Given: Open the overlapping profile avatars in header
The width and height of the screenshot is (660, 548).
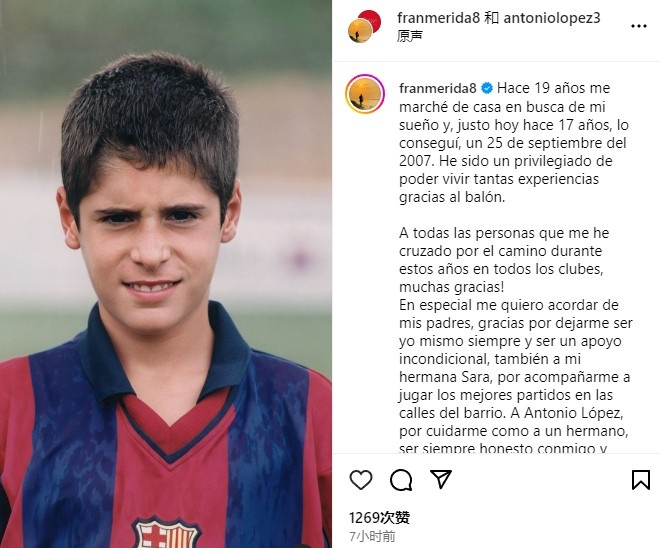Looking at the screenshot, I should click(x=364, y=26).
